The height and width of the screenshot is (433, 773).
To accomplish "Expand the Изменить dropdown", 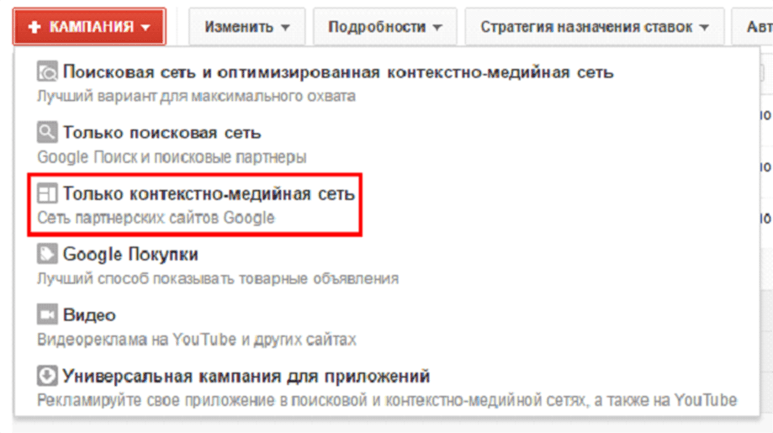I will 246,27.
